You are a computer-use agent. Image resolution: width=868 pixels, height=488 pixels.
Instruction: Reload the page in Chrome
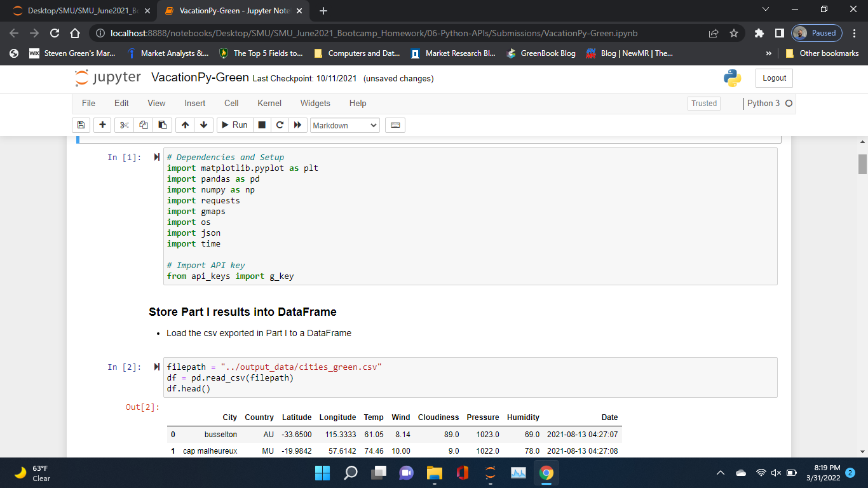tap(55, 33)
